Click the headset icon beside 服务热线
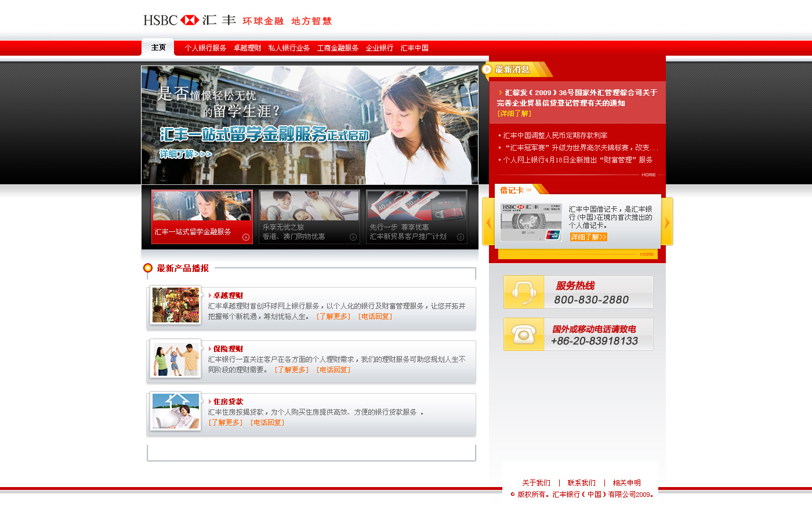The width and height of the screenshot is (812, 523). 524,292
